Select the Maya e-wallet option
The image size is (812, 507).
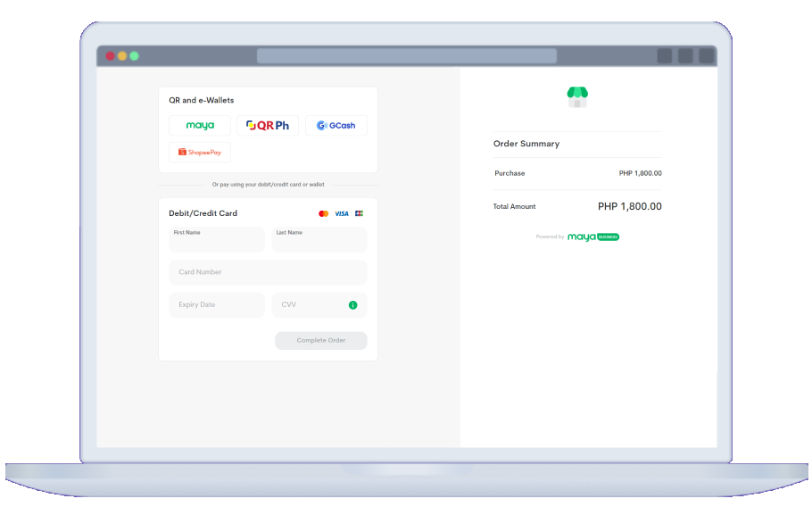(200, 126)
